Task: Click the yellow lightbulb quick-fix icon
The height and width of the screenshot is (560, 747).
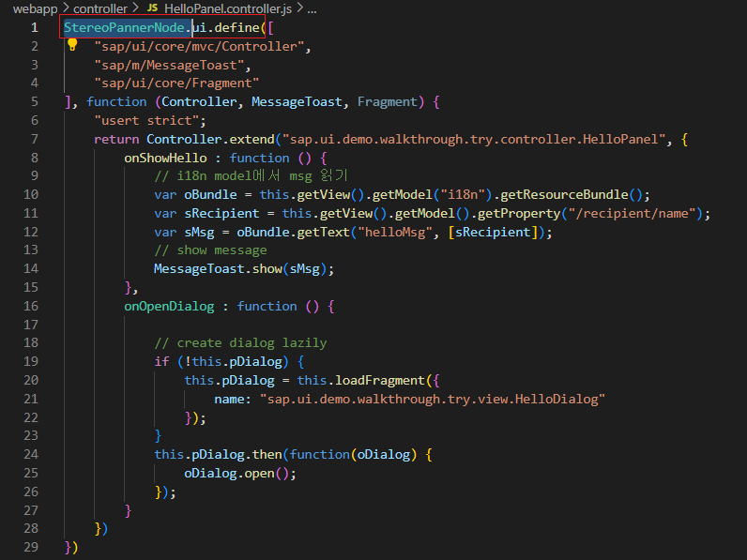Action: pos(72,44)
